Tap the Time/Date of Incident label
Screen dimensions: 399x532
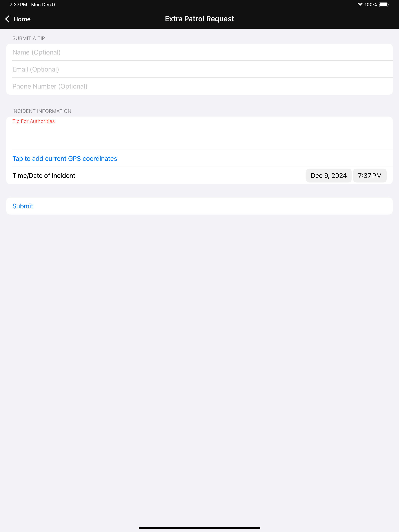point(44,176)
